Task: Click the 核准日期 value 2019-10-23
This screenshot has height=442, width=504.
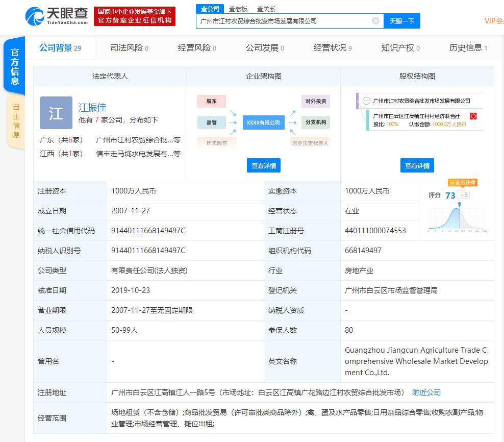Action: (131, 290)
